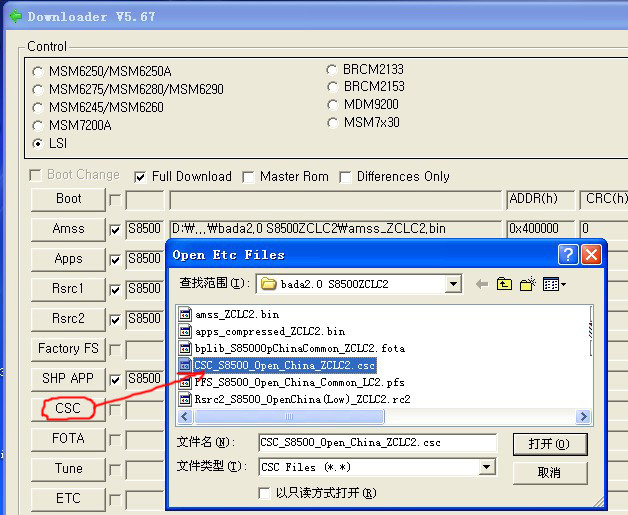Click the Downloader green arrow title icon

15,16
